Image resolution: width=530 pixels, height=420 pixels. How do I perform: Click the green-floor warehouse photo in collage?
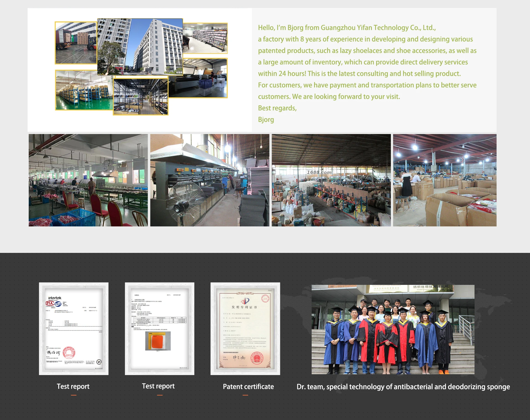tap(83, 91)
